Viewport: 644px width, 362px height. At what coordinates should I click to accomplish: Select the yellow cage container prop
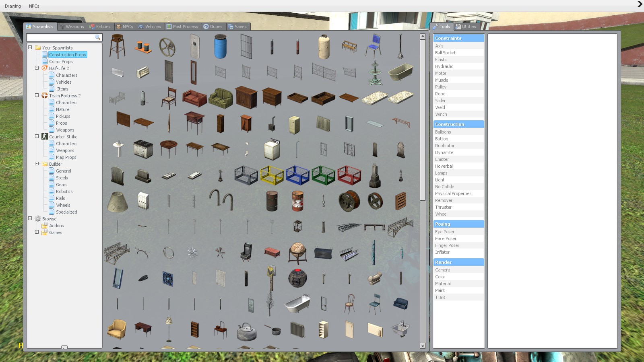coord(272,175)
